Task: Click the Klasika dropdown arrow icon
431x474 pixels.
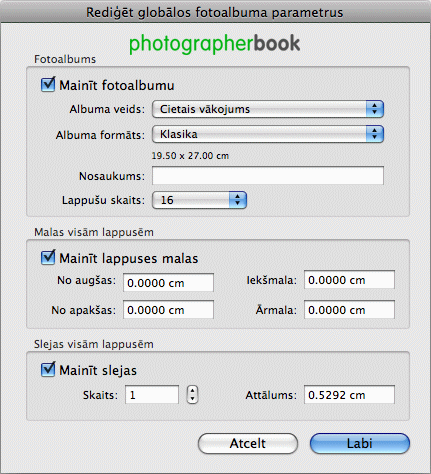Action: (x=375, y=134)
